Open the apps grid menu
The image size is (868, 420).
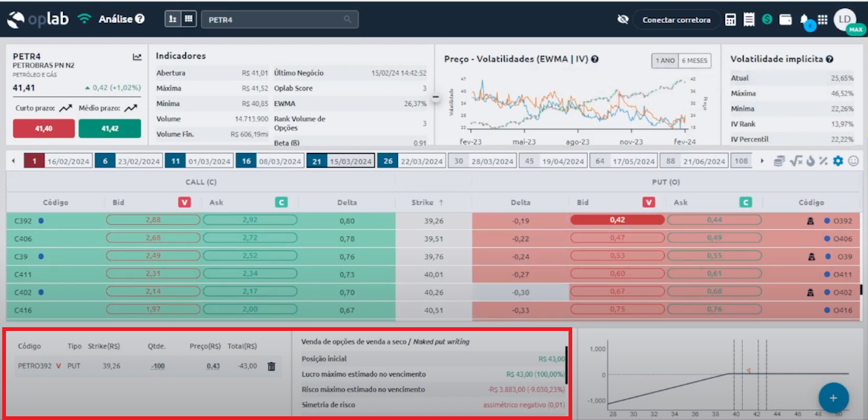pyautogui.click(x=822, y=20)
